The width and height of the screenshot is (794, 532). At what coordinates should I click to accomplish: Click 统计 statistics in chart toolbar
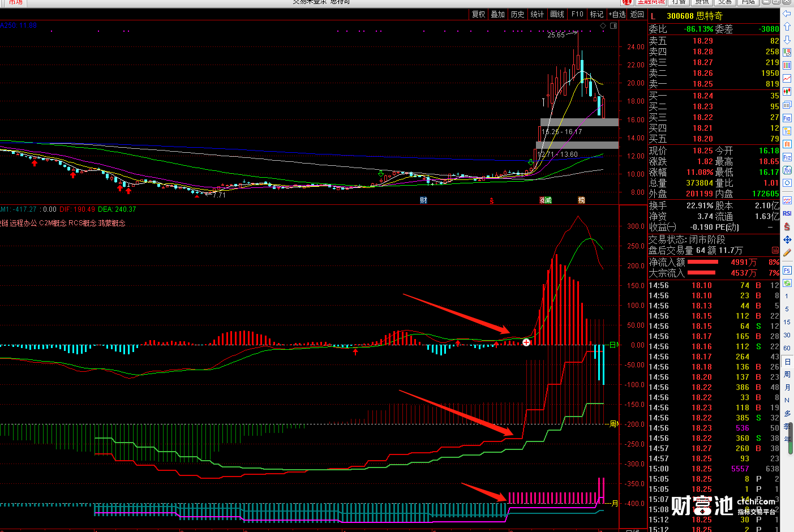(x=538, y=14)
